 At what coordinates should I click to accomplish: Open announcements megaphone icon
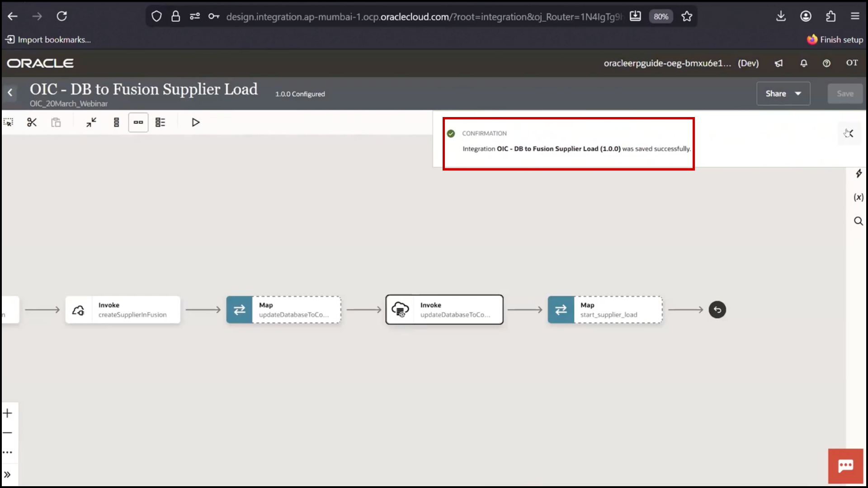tap(778, 63)
